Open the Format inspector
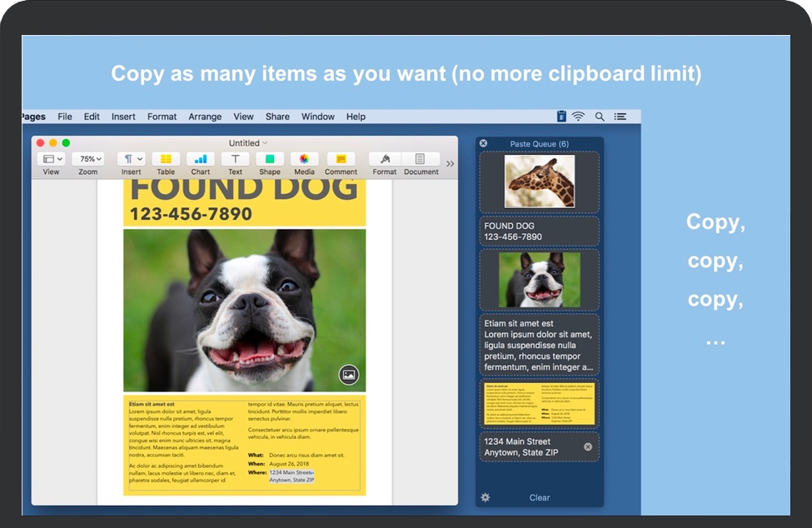 [384, 159]
